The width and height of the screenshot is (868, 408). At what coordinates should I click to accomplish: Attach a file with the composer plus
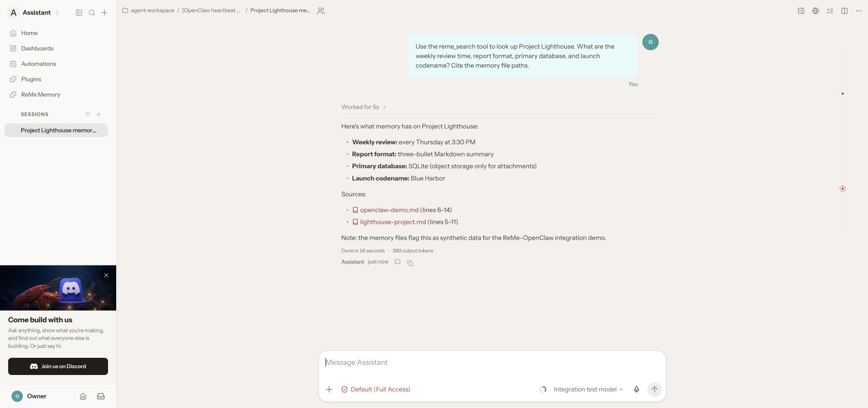point(329,389)
